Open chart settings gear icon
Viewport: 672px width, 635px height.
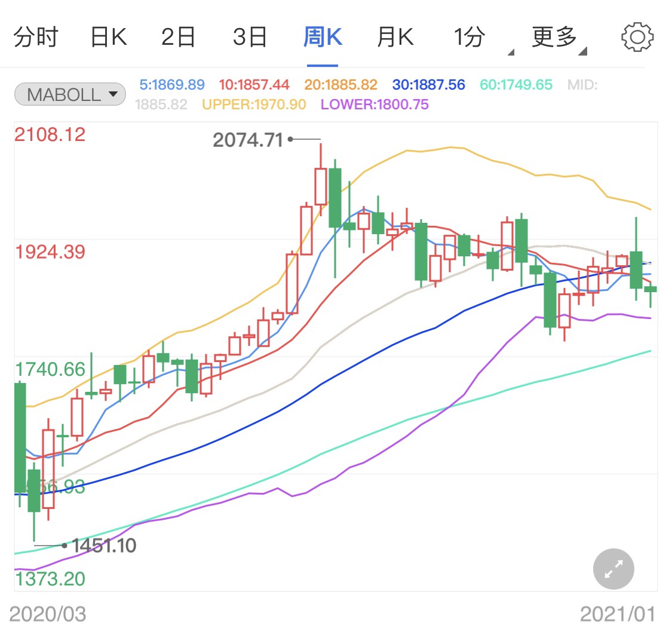(637, 37)
